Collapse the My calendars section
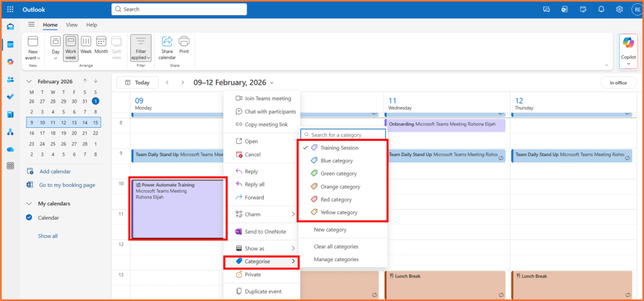The width and height of the screenshot is (644, 301). click(x=30, y=204)
